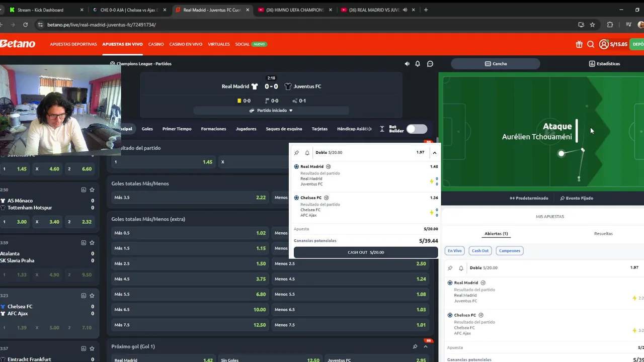644x362 pixels.
Task: Click the notification bell beside match header
Action: [418, 64]
